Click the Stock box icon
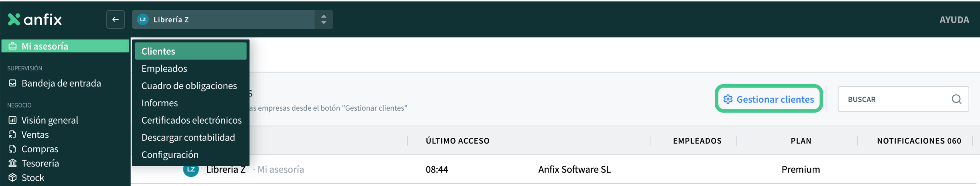This screenshot has width=980, height=186. (x=13, y=178)
